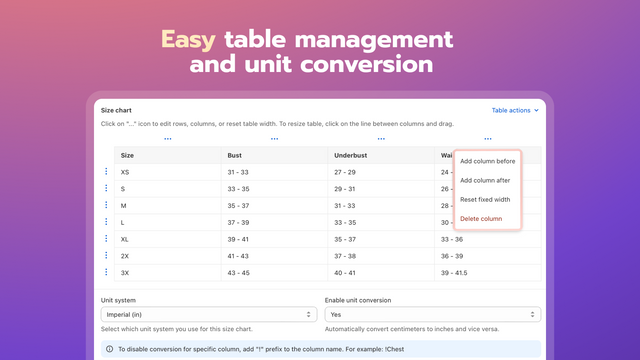Screen dimensions: 640x360
Task: Open row options for M row
Action: point(106,205)
